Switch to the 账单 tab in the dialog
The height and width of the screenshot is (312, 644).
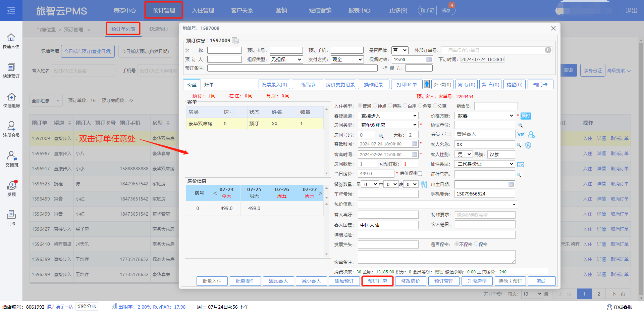pos(209,85)
